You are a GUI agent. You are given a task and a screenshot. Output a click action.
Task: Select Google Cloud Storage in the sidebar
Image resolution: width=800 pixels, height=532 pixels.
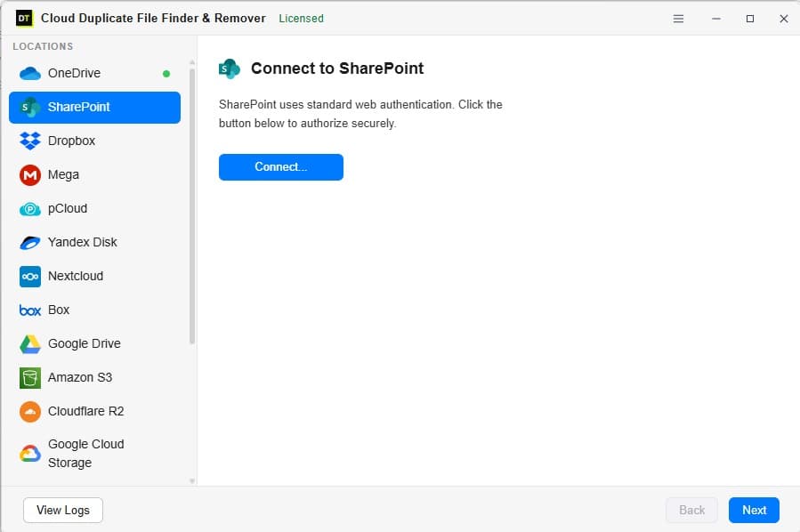pyautogui.click(x=95, y=454)
